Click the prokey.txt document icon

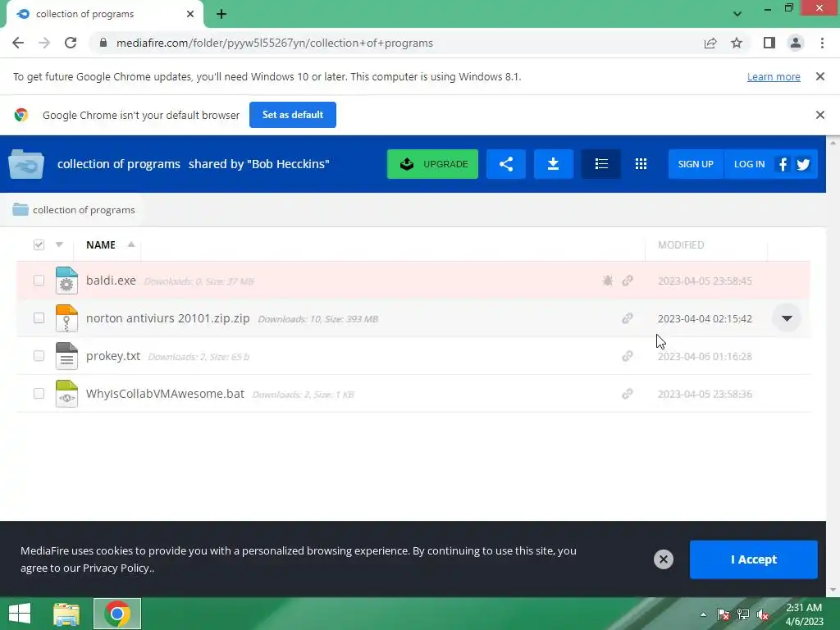point(66,356)
